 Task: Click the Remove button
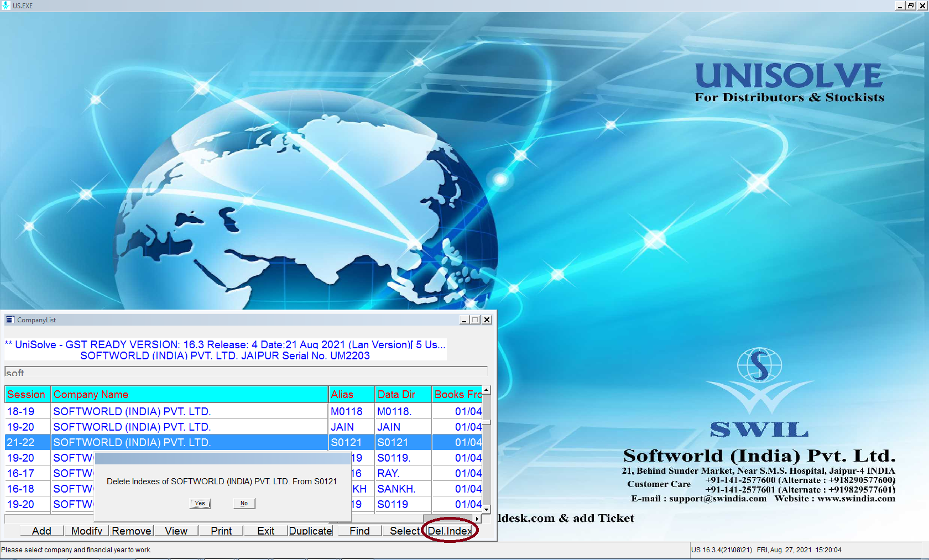pyautogui.click(x=132, y=531)
